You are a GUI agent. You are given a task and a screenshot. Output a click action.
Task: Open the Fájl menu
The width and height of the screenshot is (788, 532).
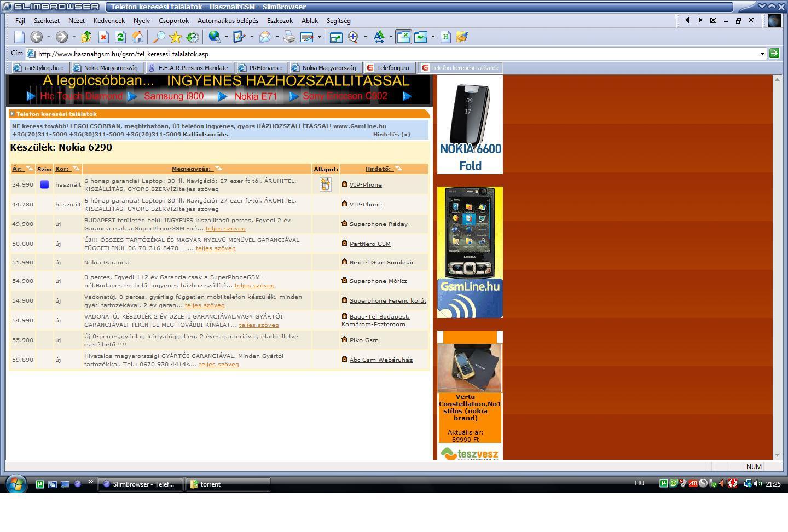(x=20, y=21)
